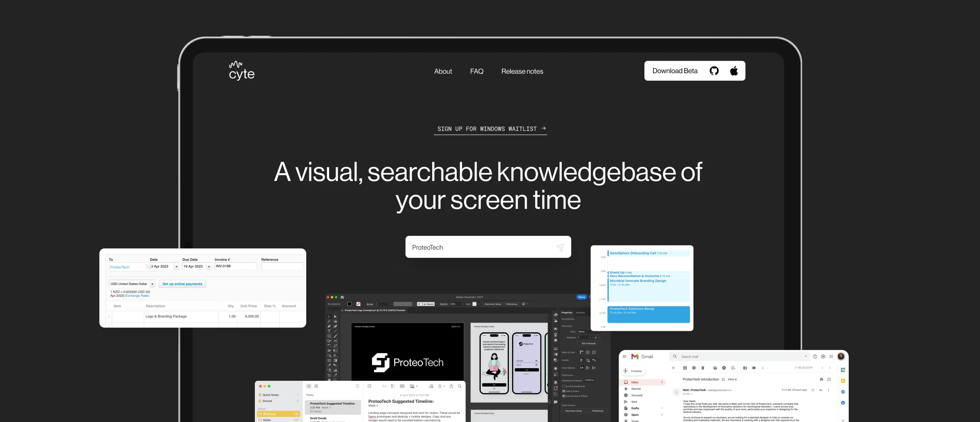Select the Type tool in Illustrator
Viewport: 980px width, 422px height.
(x=329, y=331)
